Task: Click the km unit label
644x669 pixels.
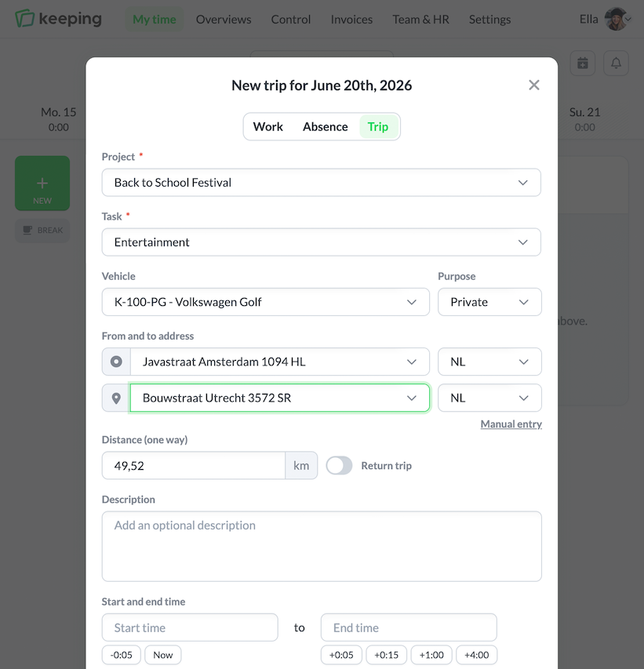Action: 301,466
